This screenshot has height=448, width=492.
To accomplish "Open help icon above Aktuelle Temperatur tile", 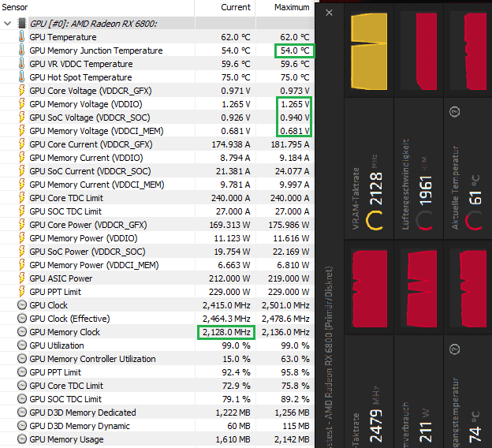I will [455, 111].
